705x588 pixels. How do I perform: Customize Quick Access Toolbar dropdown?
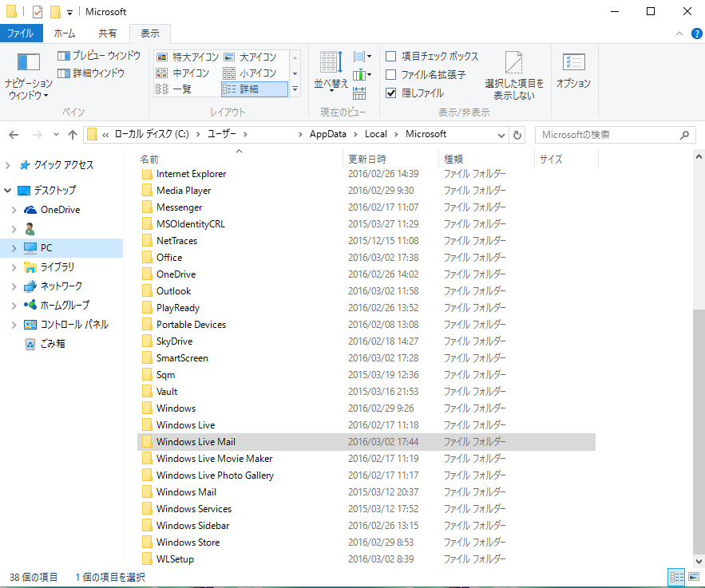tap(69, 13)
